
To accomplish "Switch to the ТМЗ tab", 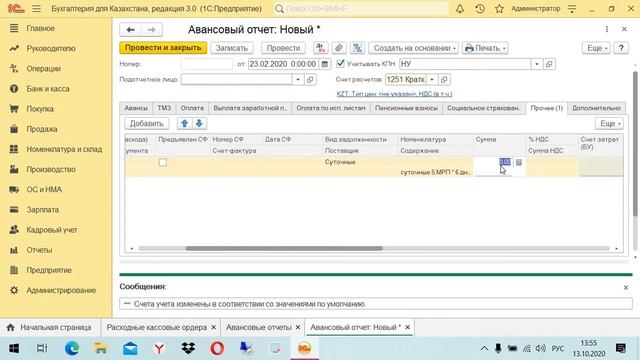I will coord(164,108).
